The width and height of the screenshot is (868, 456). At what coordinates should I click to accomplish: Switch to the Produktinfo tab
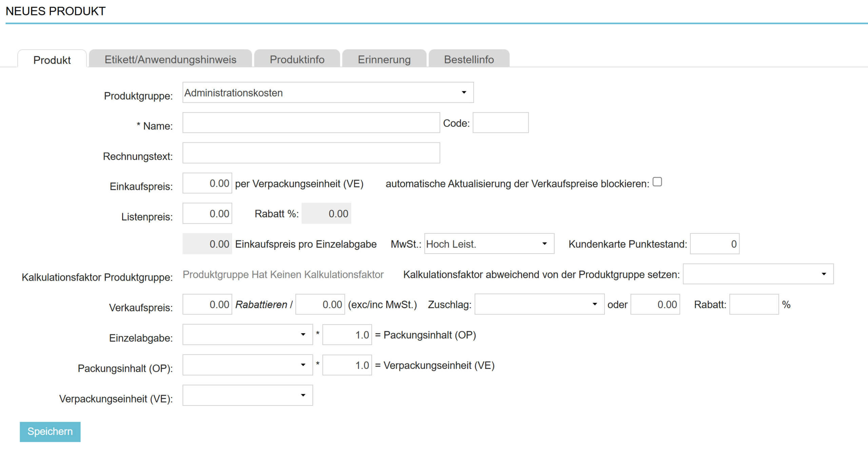(x=297, y=59)
